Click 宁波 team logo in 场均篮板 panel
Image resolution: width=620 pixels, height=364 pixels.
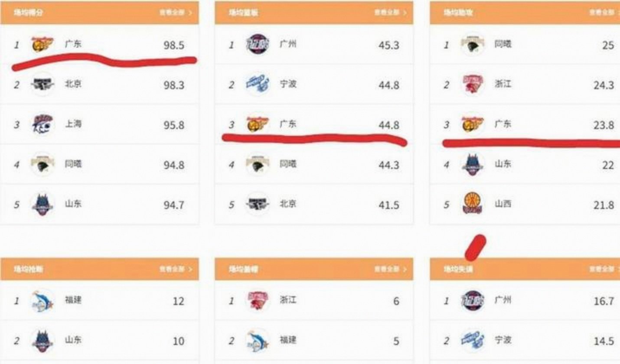258,84
